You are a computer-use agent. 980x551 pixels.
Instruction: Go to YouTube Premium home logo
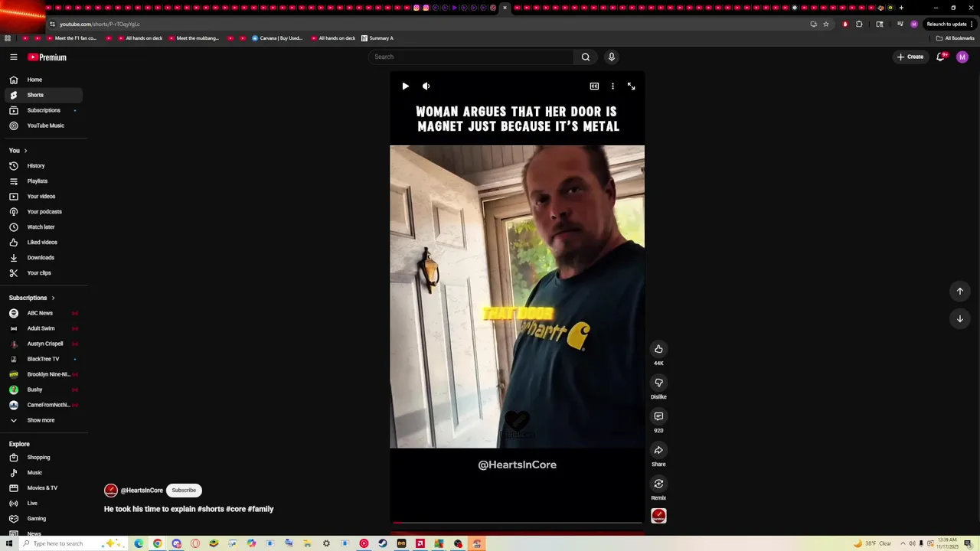pos(47,57)
